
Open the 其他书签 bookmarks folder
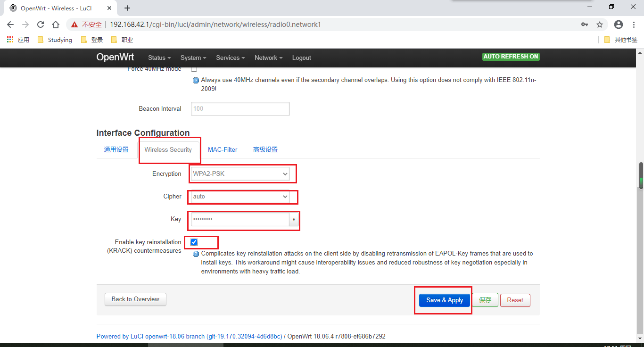click(621, 40)
